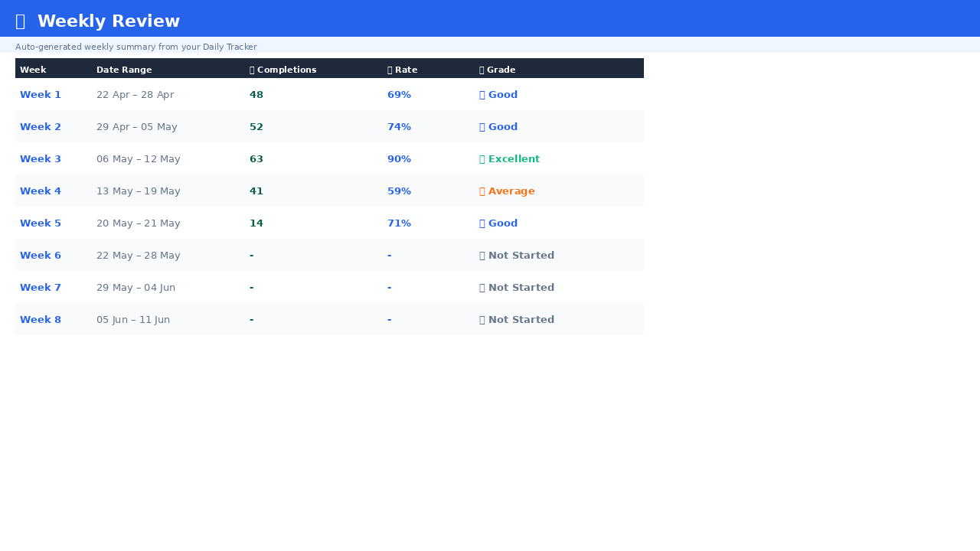
Task: Click the Week column header
Action: tap(33, 70)
